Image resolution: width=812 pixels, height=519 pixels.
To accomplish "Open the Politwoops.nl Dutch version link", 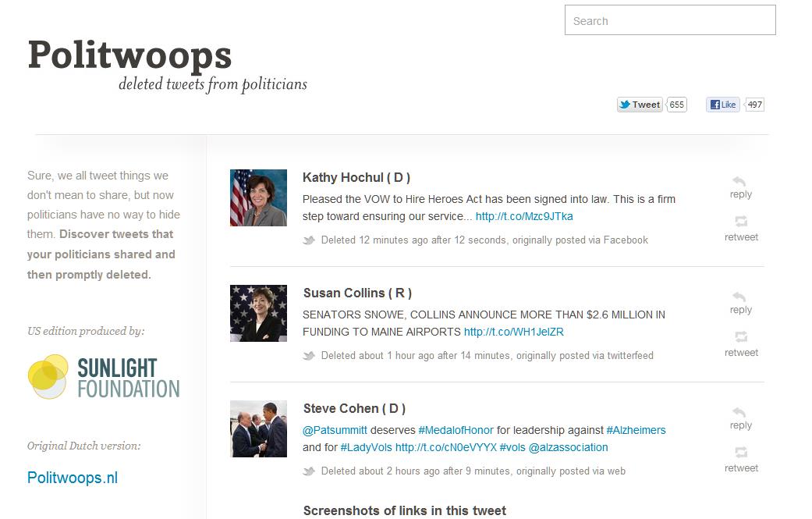I will point(73,478).
